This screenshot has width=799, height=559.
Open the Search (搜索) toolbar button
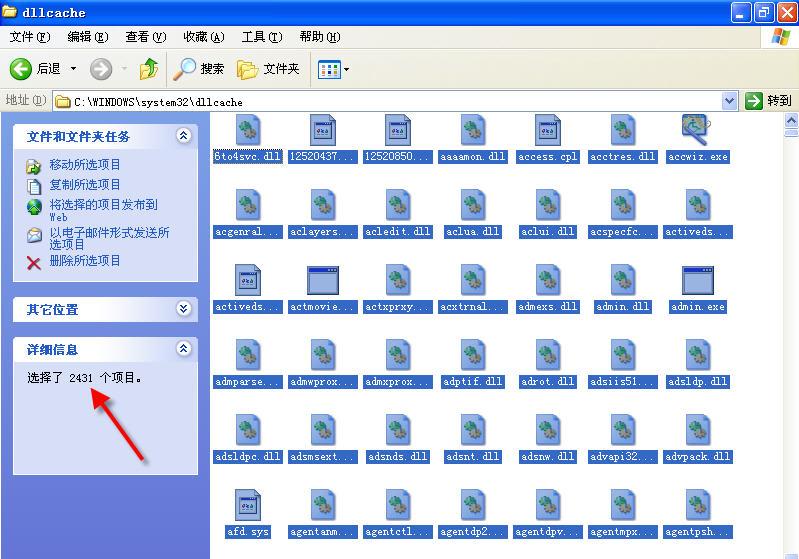(199, 69)
